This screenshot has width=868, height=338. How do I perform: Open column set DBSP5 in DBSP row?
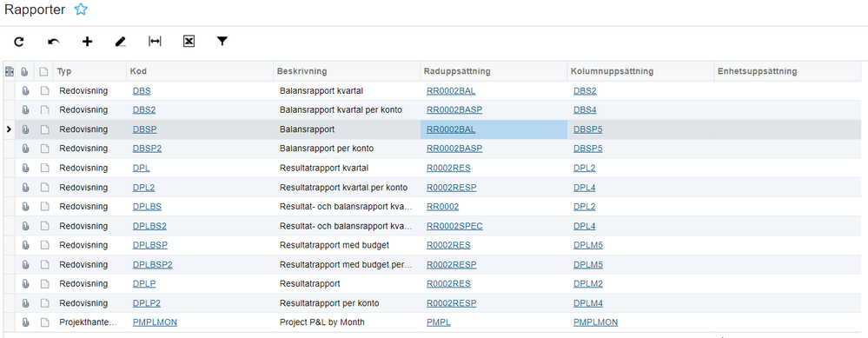point(588,129)
